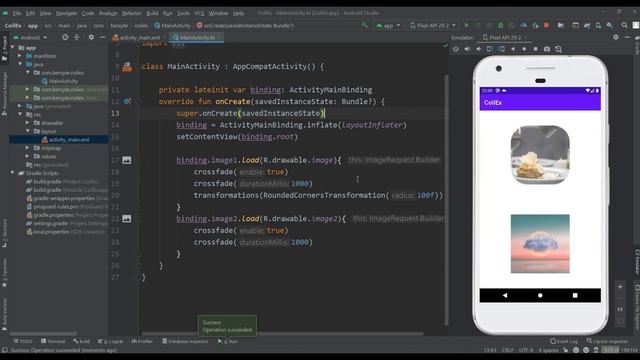Stop the running app red square
This screenshot has height=360, width=640.
(547, 25)
